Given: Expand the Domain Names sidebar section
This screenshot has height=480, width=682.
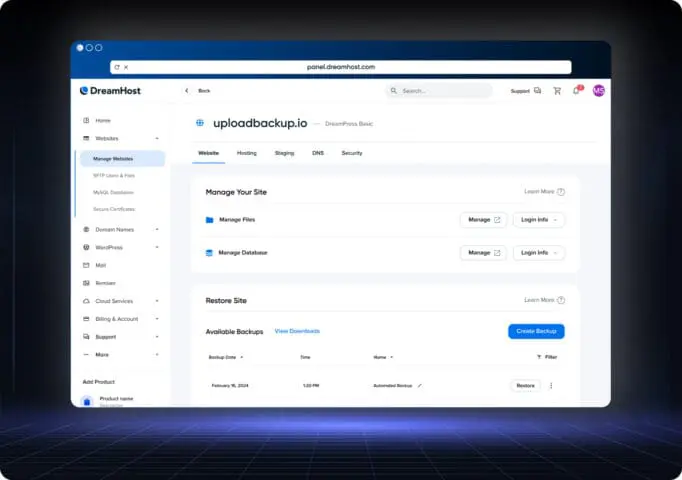Looking at the screenshot, I should [157, 230].
